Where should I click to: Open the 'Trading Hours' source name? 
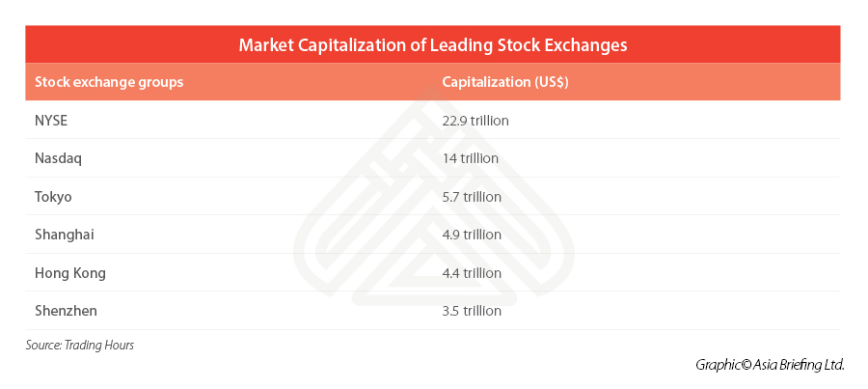click(x=100, y=345)
